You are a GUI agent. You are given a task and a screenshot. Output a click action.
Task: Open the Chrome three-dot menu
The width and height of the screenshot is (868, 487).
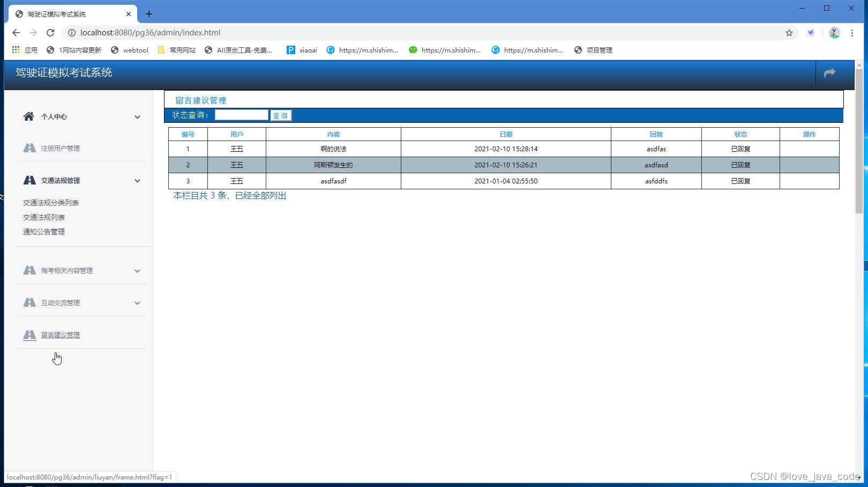852,33
